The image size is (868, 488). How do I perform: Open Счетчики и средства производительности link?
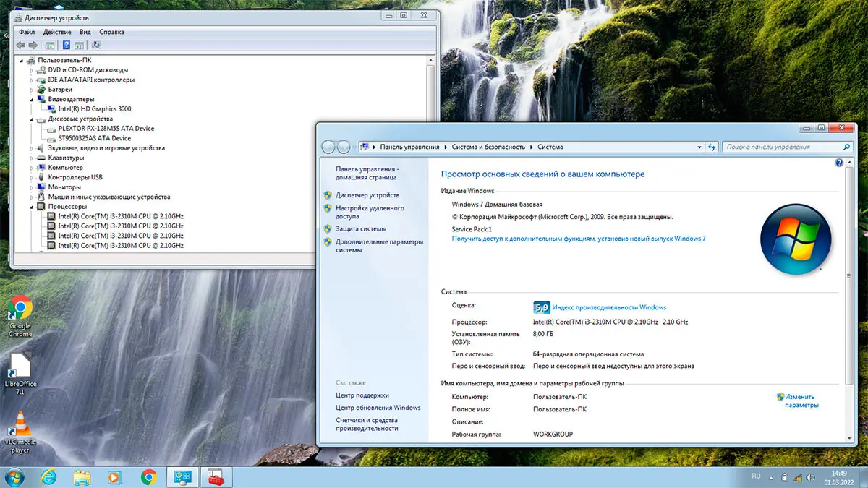[x=367, y=424]
